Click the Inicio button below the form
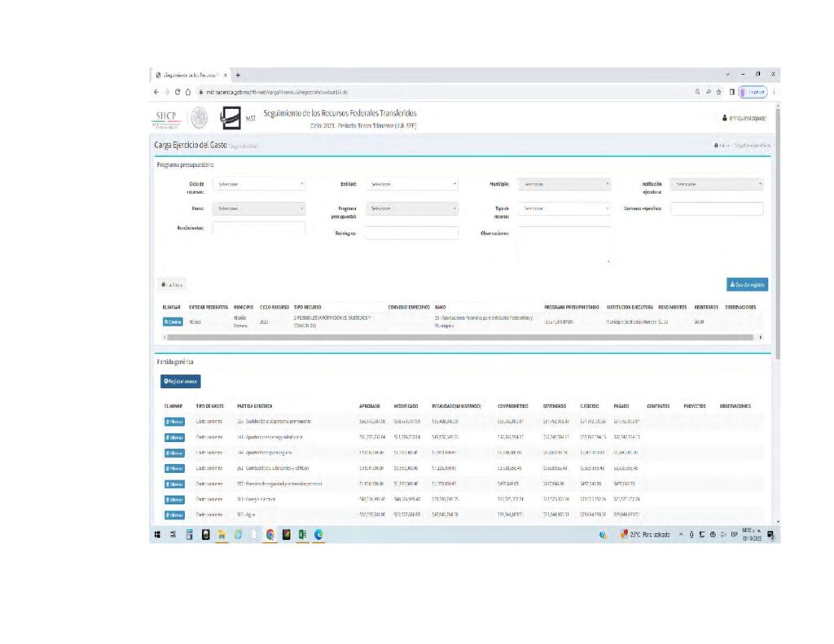This screenshot has width=834, height=644. coord(172,284)
